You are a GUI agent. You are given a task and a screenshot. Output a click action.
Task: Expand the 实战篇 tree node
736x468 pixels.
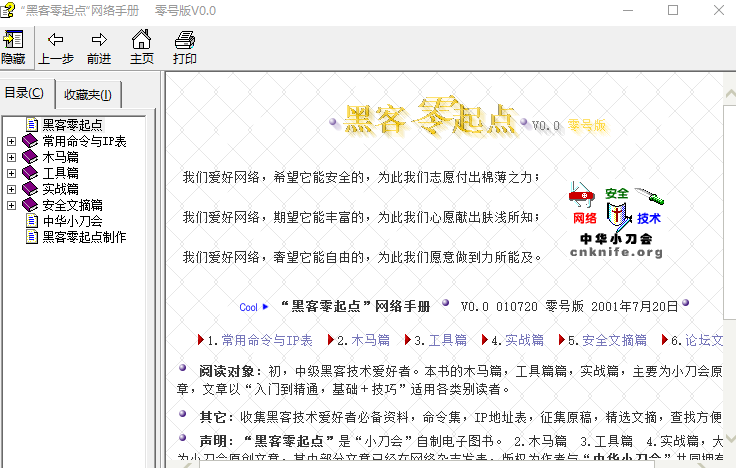12,189
